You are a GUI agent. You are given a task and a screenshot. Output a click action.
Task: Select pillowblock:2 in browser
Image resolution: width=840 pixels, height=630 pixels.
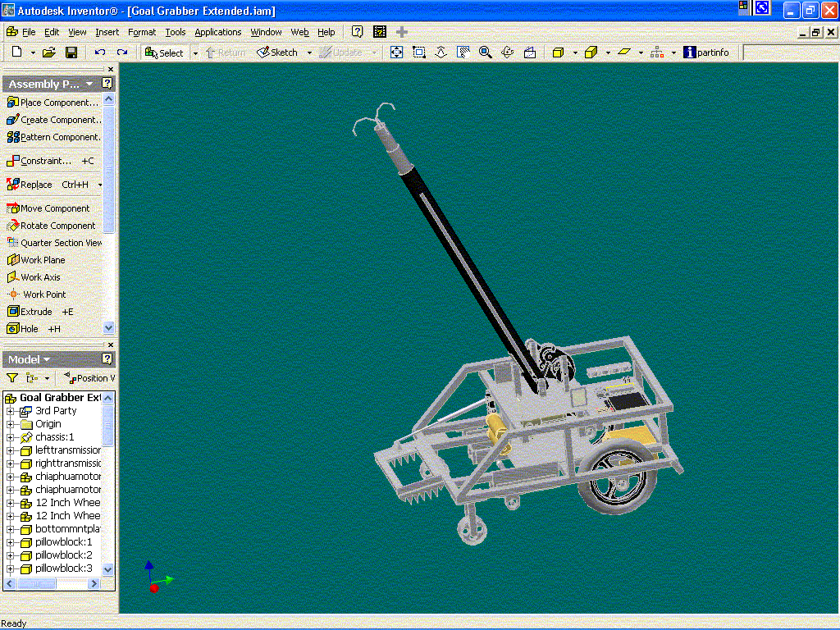(x=63, y=555)
